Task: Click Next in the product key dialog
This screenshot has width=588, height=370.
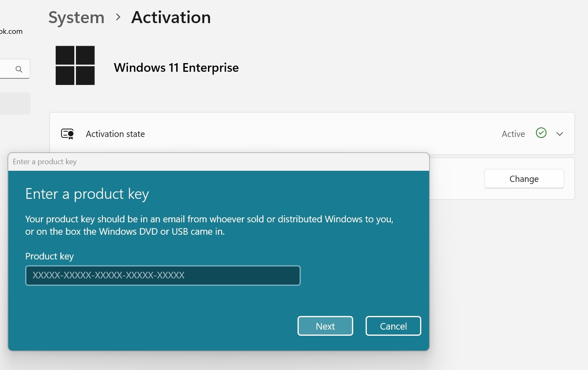Action: (325, 326)
